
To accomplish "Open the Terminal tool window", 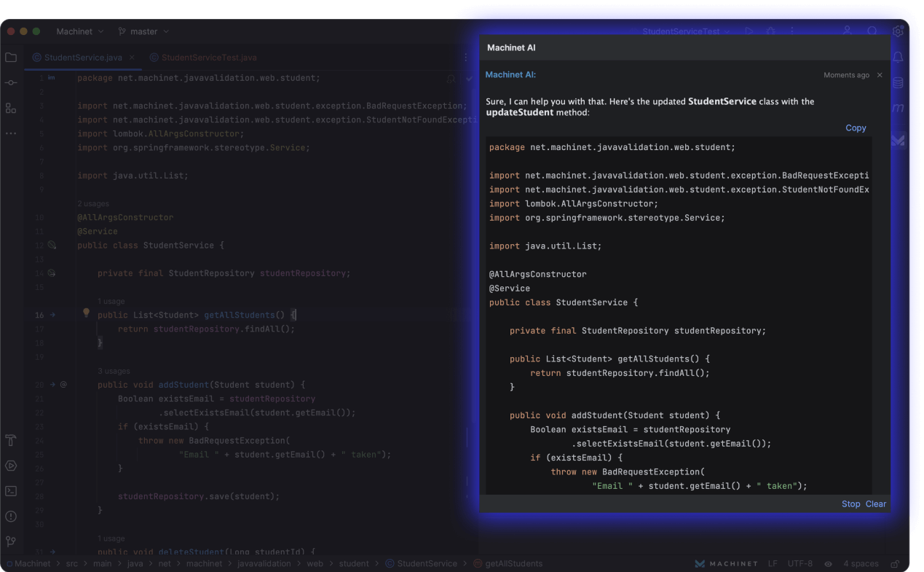I will click(x=11, y=491).
